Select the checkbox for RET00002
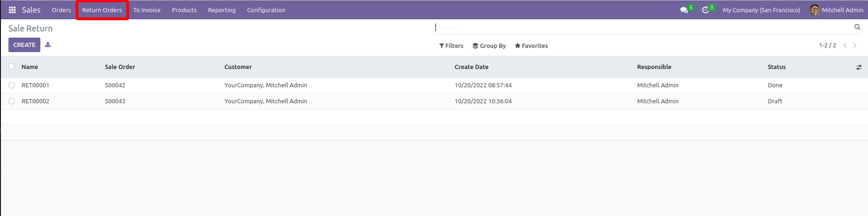Viewport: 868px width, 216px height. (12, 101)
